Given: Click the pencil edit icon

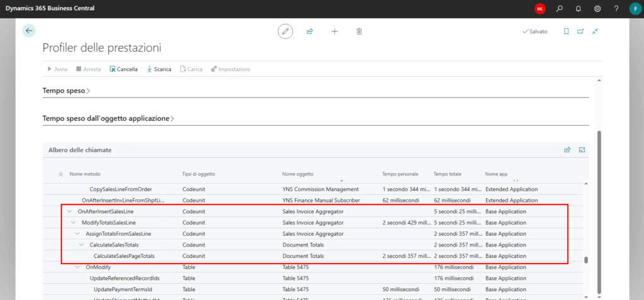Looking at the screenshot, I should 286,31.
